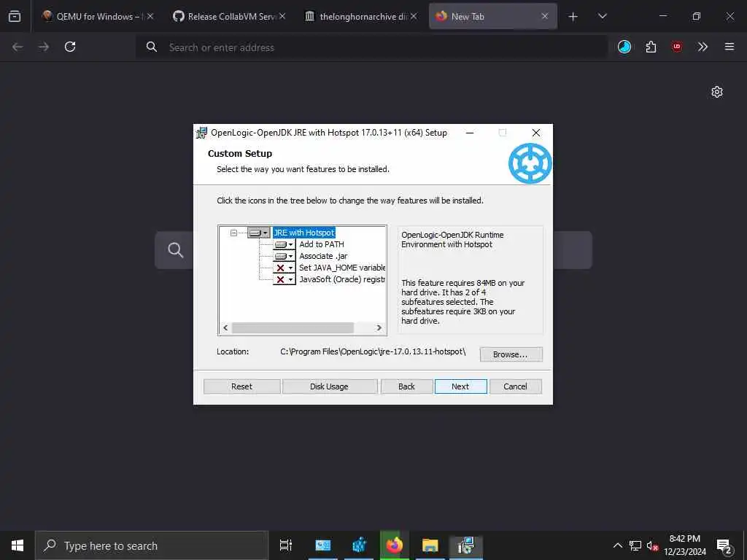Click the taskbar Type here to search box
The image size is (747, 560).
152,545
